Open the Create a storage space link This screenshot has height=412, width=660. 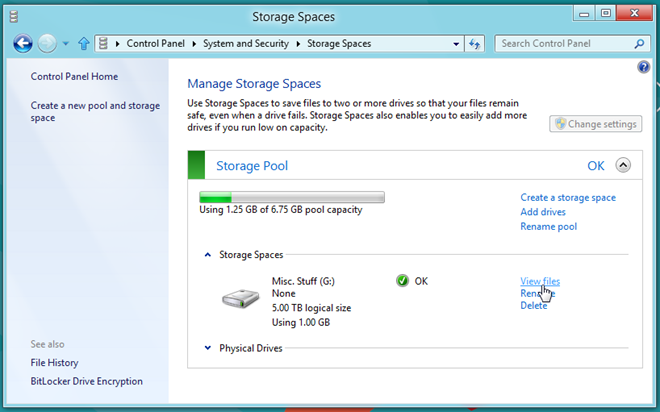coord(568,197)
